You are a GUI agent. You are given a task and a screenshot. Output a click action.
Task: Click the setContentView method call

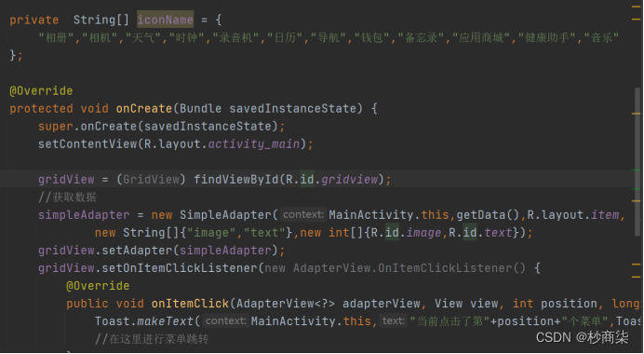click(87, 143)
